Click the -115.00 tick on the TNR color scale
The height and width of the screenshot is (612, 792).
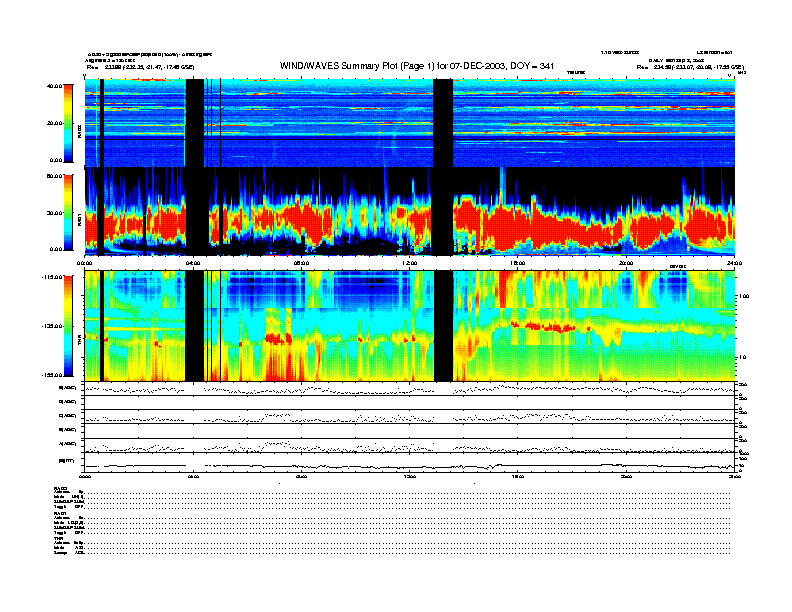tap(52, 277)
